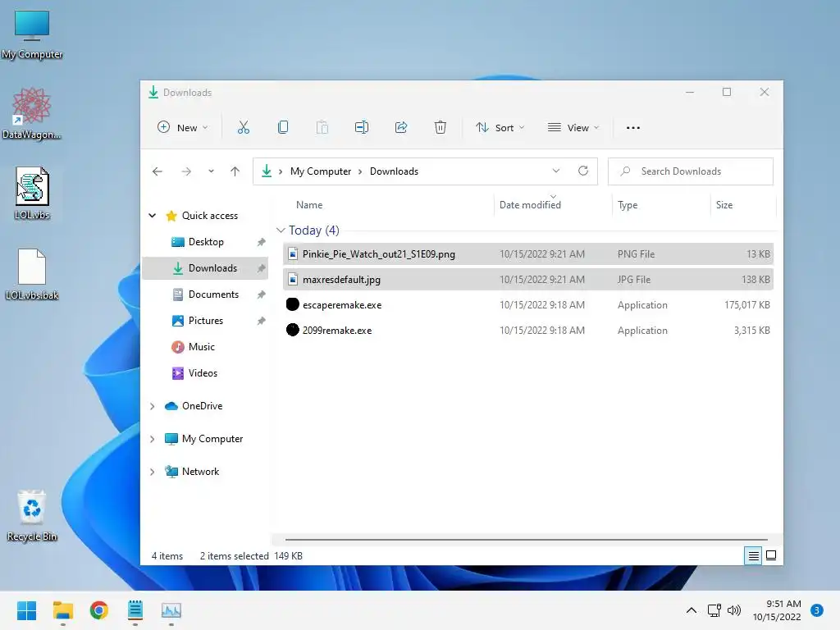Open the taskbar clock and date

[777, 610]
